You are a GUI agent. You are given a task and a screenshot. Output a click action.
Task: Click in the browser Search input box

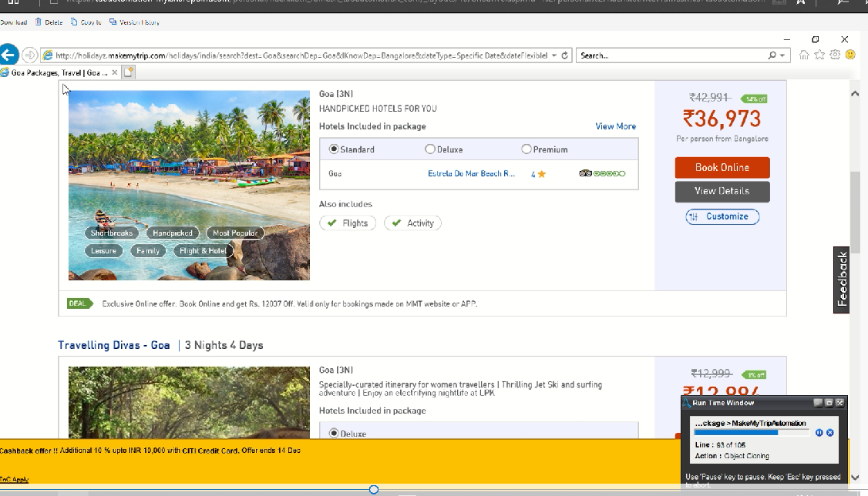[671, 55]
